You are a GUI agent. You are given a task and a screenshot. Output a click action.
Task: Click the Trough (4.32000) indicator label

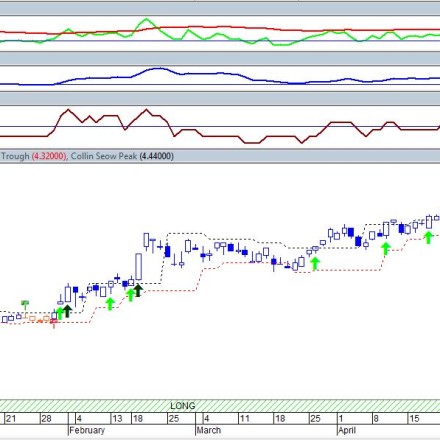34,156
